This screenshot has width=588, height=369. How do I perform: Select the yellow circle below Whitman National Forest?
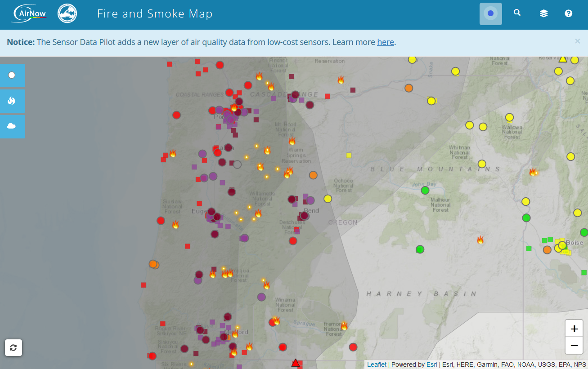click(482, 164)
